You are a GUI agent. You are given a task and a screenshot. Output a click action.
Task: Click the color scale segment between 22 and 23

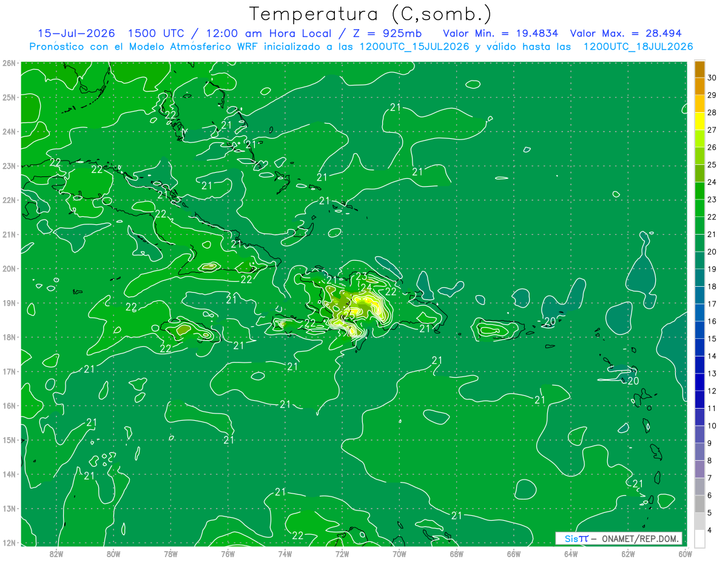click(699, 209)
